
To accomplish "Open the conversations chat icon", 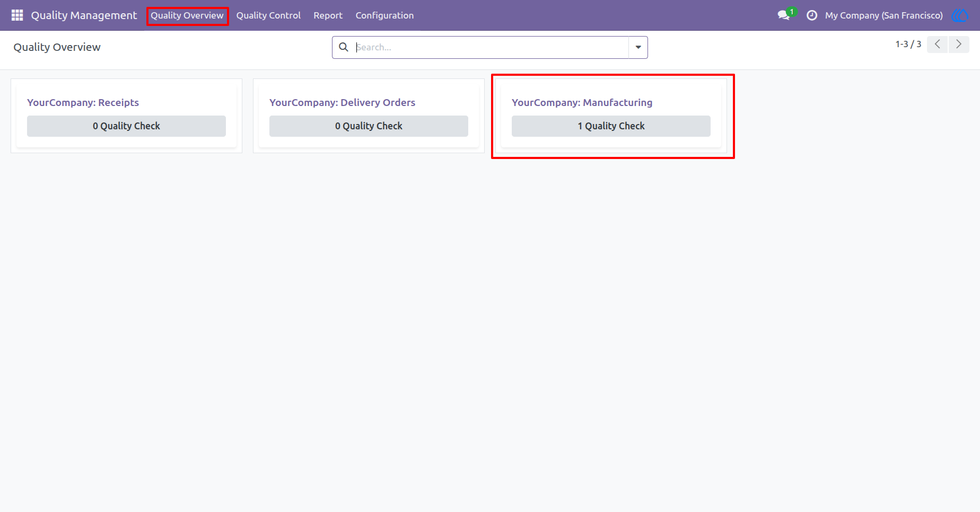I will click(x=784, y=15).
